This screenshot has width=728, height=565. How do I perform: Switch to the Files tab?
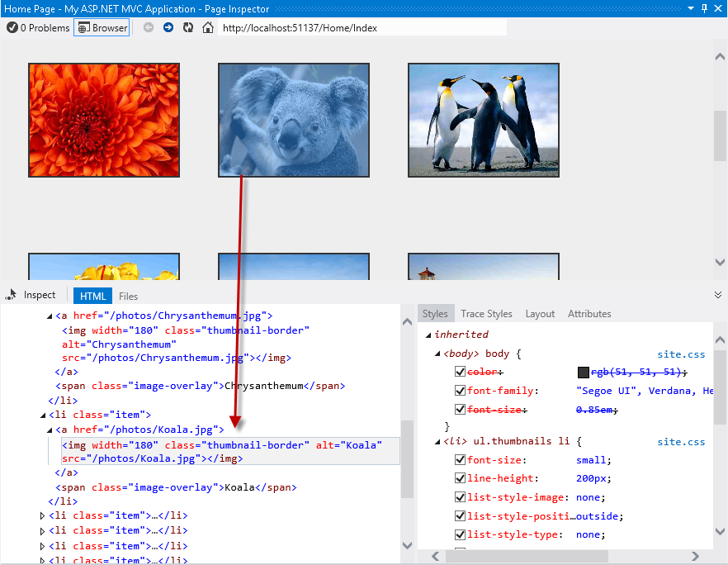pyautogui.click(x=128, y=295)
